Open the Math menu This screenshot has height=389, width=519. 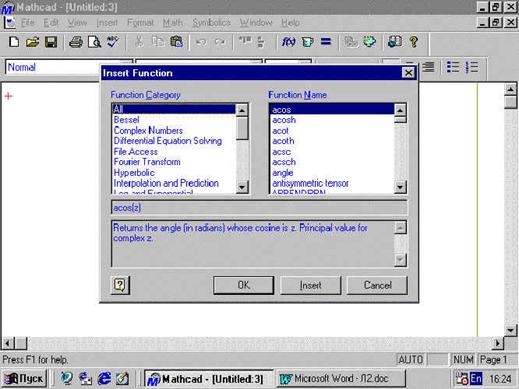click(173, 23)
